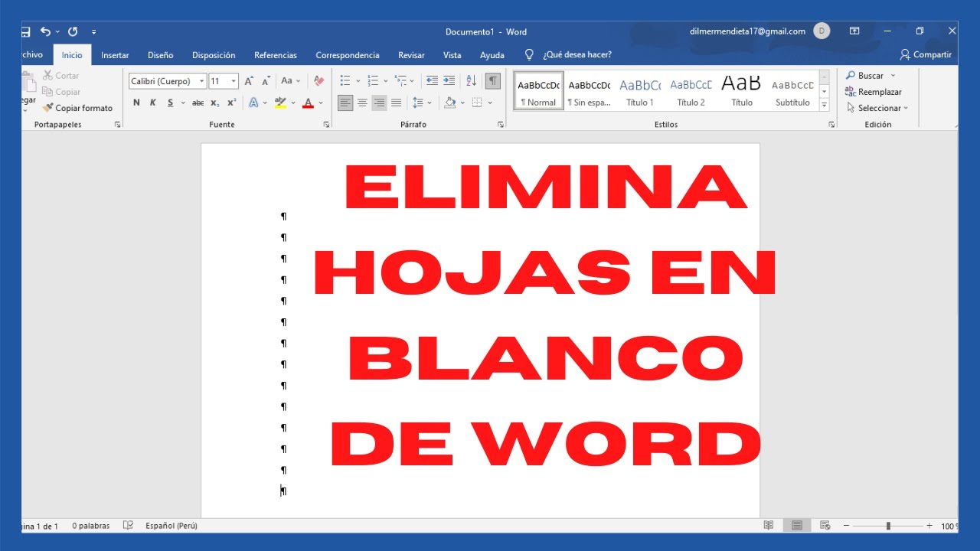Click the sort A-Z icon
Screen dimensions: 980x551
pos(472,80)
